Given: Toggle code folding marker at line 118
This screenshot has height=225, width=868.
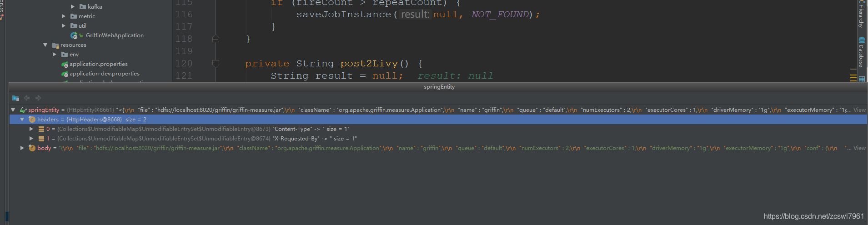Looking at the screenshot, I should point(216,39).
